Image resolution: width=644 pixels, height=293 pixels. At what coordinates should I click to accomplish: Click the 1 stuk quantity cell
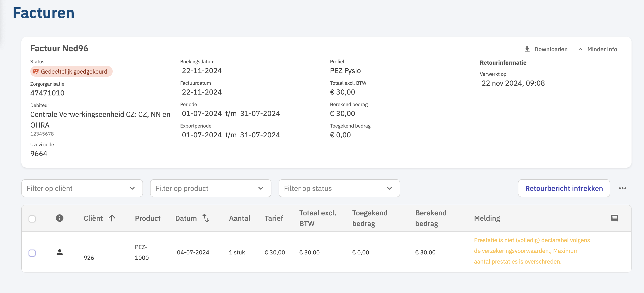click(x=237, y=252)
